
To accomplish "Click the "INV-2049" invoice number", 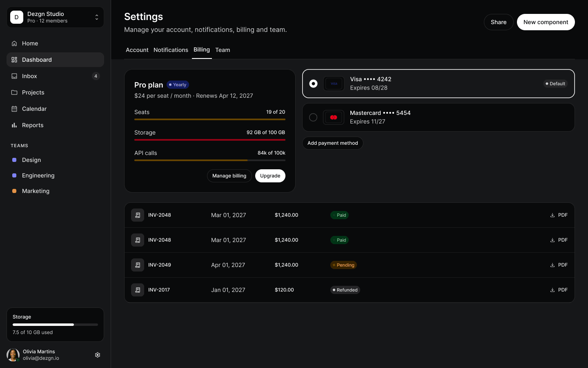I will click(x=160, y=265).
